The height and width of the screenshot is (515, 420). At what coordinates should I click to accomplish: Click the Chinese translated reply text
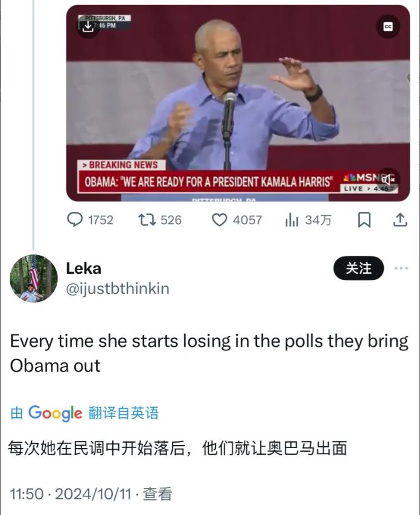tap(177, 448)
